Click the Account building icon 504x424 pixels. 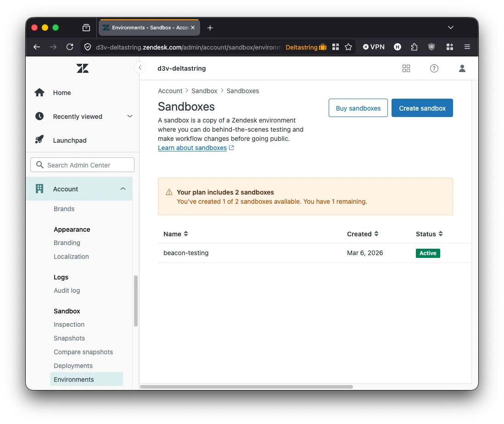pos(39,189)
